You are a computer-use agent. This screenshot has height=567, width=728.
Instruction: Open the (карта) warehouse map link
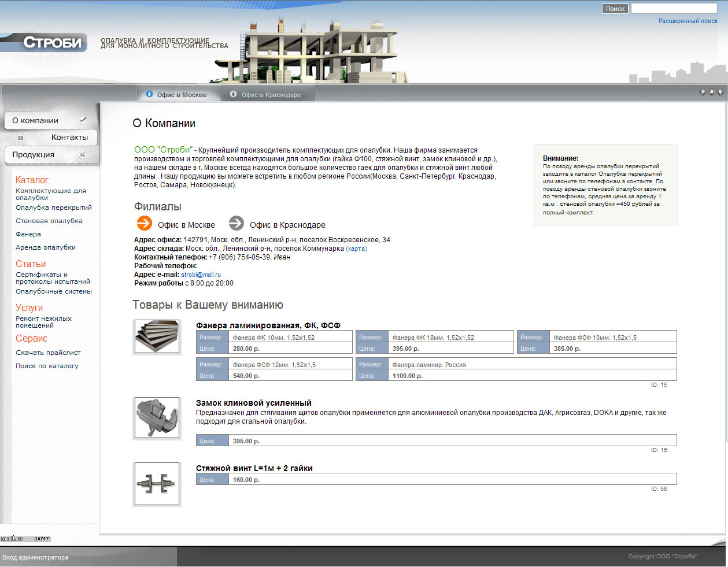pyautogui.click(x=356, y=249)
